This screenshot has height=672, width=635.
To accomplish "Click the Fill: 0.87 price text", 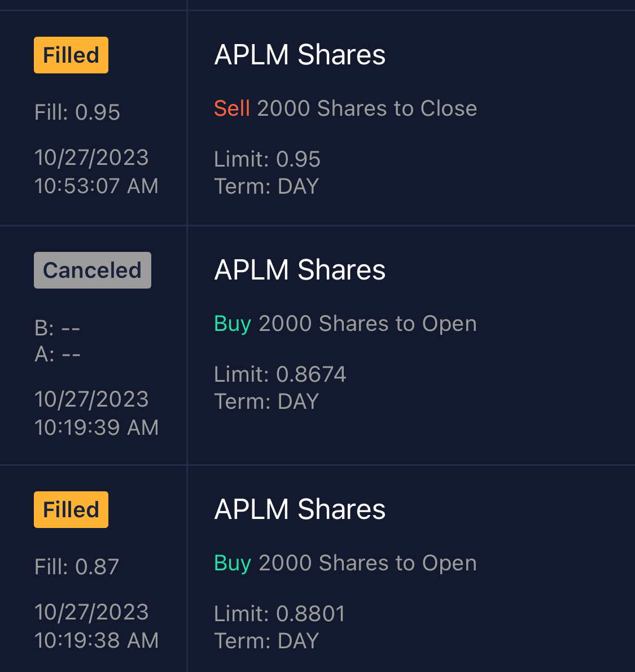I will tap(77, 567).
